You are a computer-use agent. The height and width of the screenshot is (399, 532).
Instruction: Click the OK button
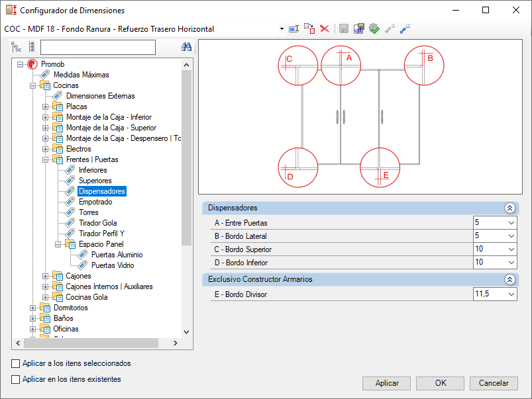click(440, 383)
